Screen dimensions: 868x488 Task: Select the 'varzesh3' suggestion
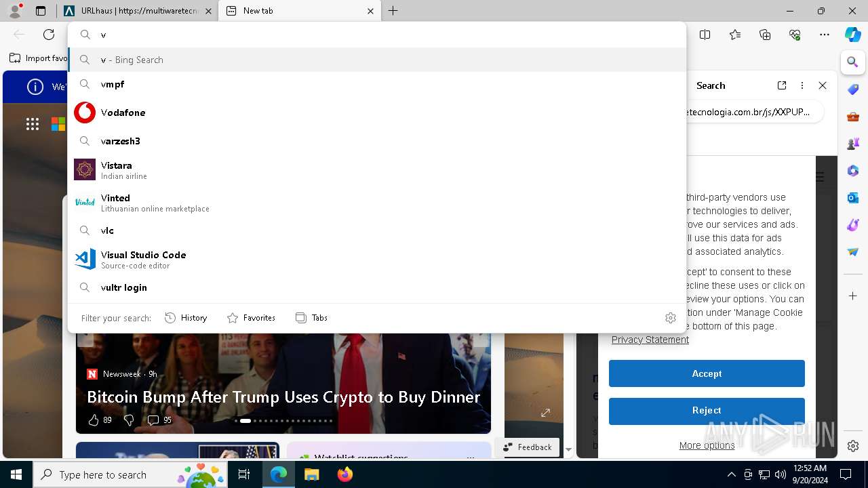click(x=377, y=141)
